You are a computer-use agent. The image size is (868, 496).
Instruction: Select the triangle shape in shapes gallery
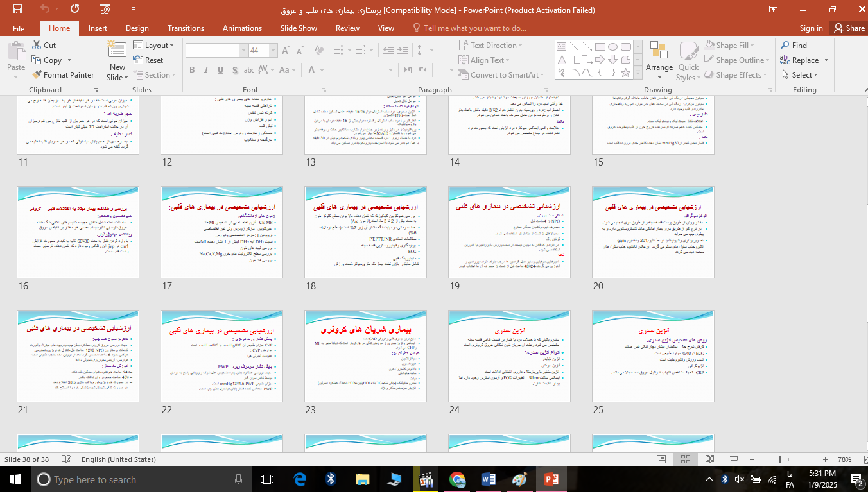tap(561, 60)
